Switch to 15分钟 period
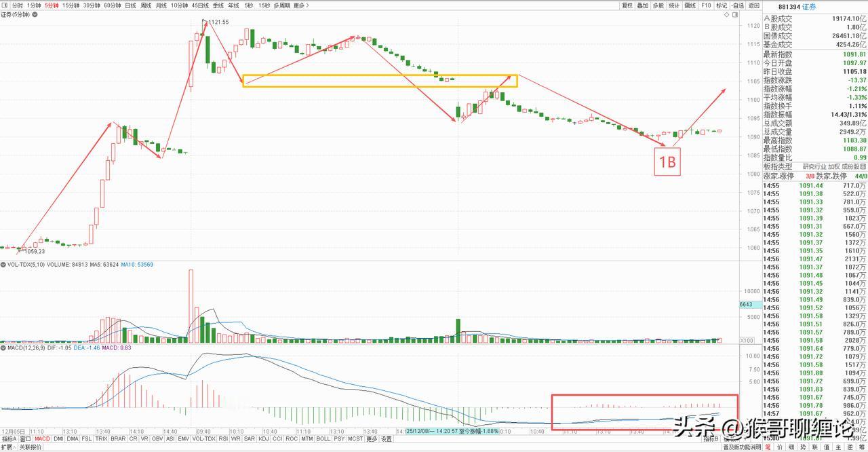This screenshot has width=868, height=452. (71, 5)
